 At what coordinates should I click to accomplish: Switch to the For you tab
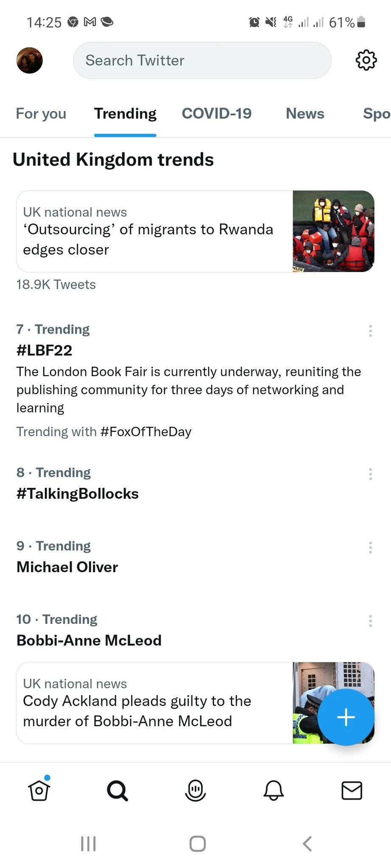(41, 114)
